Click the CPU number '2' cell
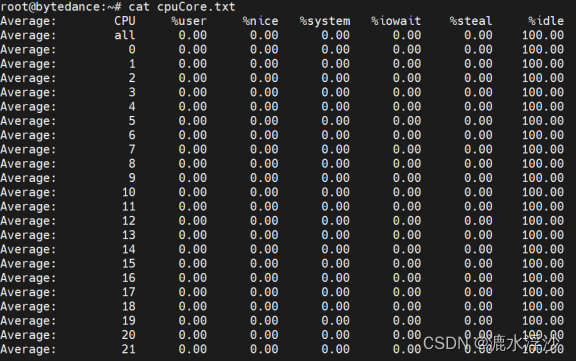Image resolution: width=576 pixels, height=362 pixels. (x=132, y=78)
